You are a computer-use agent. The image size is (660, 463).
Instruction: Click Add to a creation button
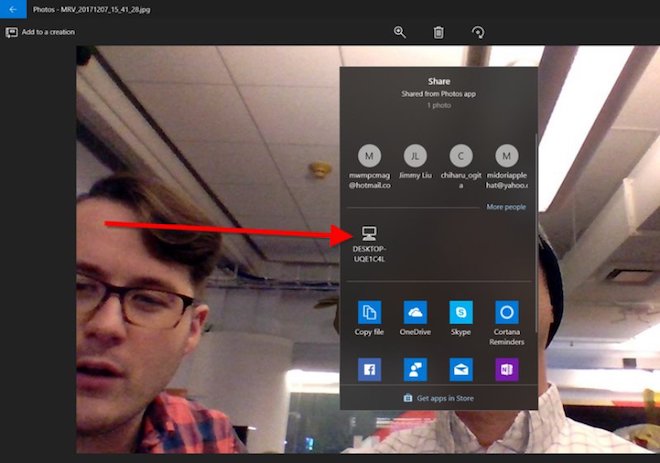[41, 32]
